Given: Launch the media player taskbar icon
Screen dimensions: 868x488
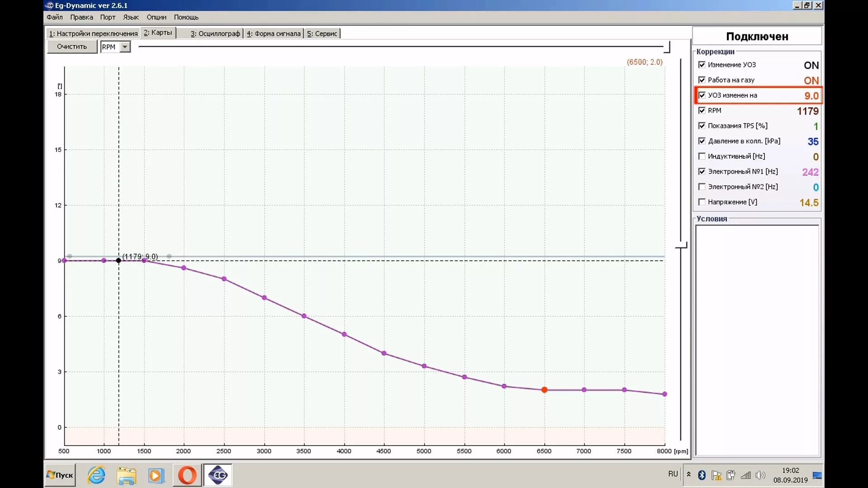Looking at the screenshot, I should coord(156,475).
